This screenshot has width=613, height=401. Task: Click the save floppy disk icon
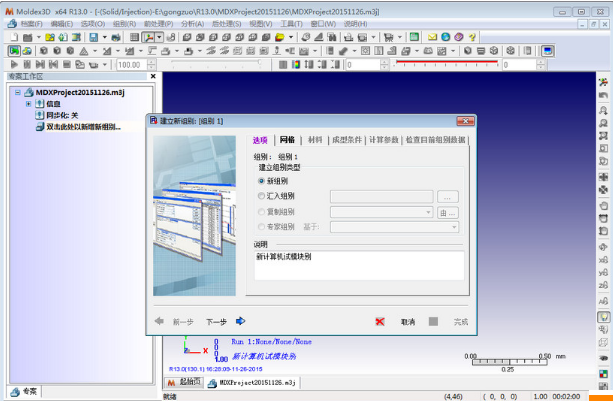point(94,37)
